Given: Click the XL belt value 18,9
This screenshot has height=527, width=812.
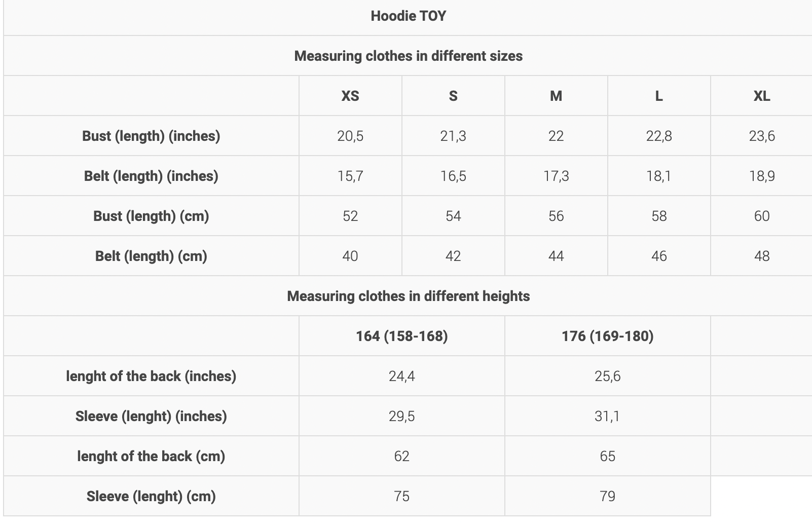Looking at the screenshot, I should pyautogui.click(x=762, y=176).
